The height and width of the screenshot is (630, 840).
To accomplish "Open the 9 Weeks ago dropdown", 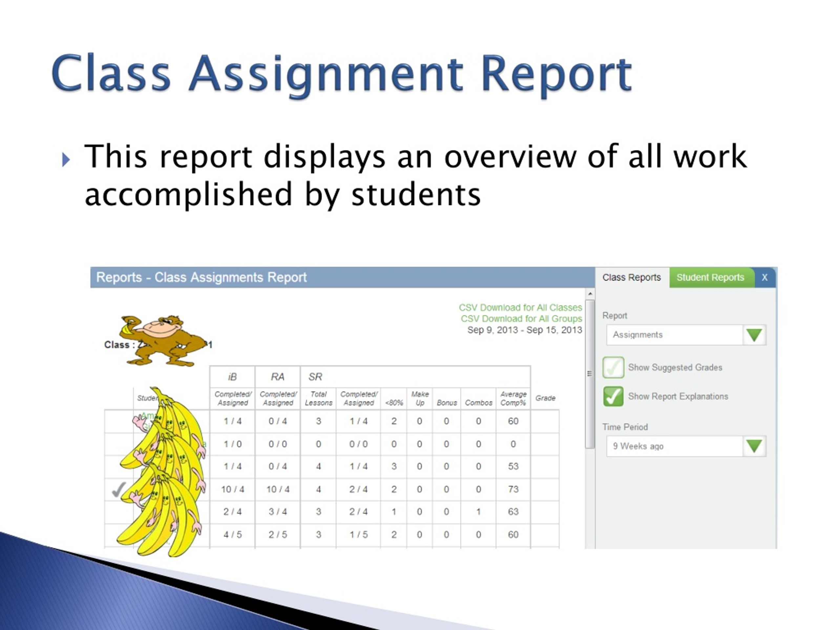I will [686, 446].
